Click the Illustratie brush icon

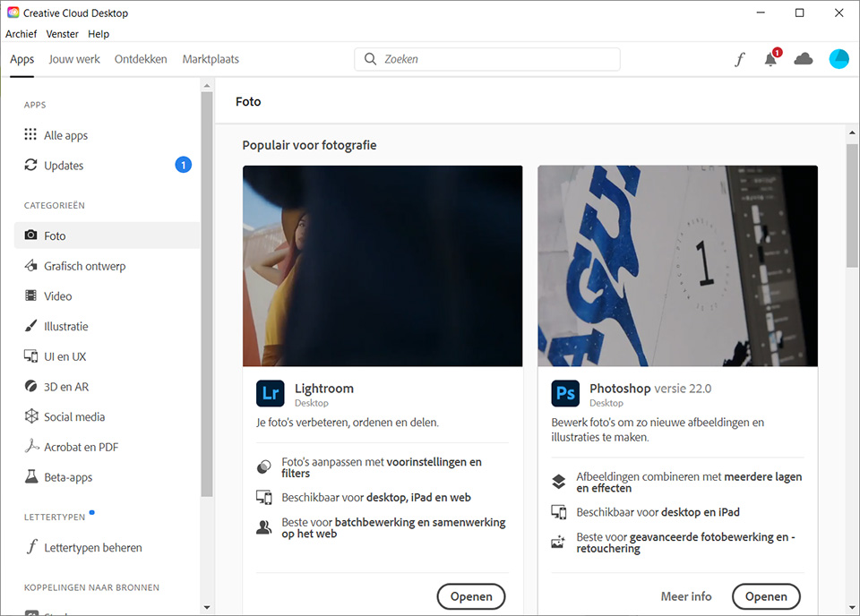pyautogui.click(x=30, y=326)
